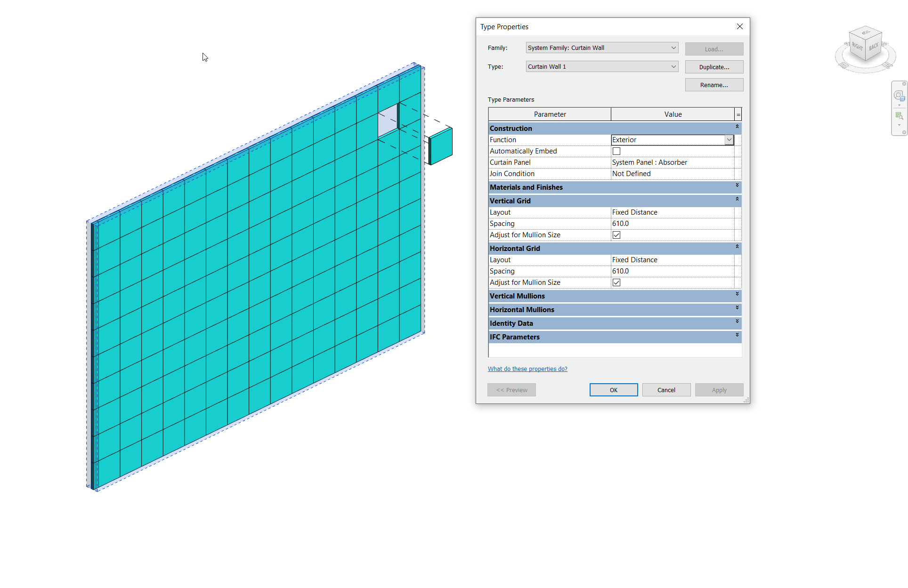The width and height of the screenshot is (908, 588).
Task: Uncheck Adjust for Mullion Size under Horizontal Grid
Action: click(616, 282)
